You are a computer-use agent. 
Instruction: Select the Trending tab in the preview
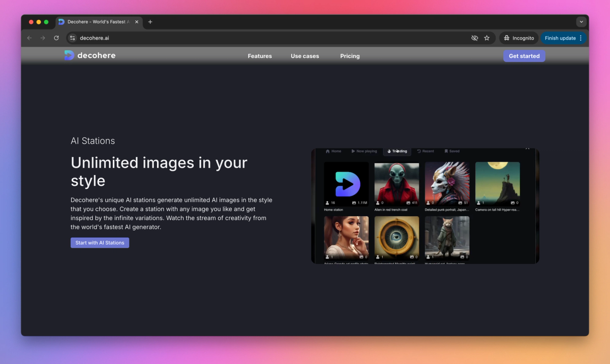coord(397,151)
